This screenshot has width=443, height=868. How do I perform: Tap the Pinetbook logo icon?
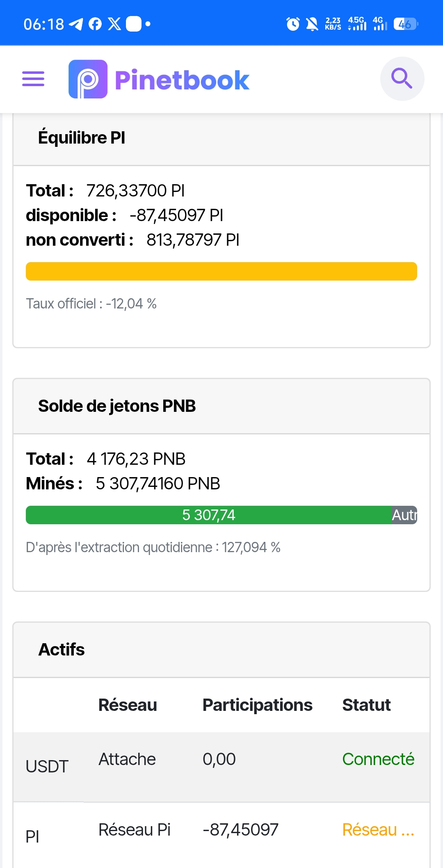click(x=88, y=79)
